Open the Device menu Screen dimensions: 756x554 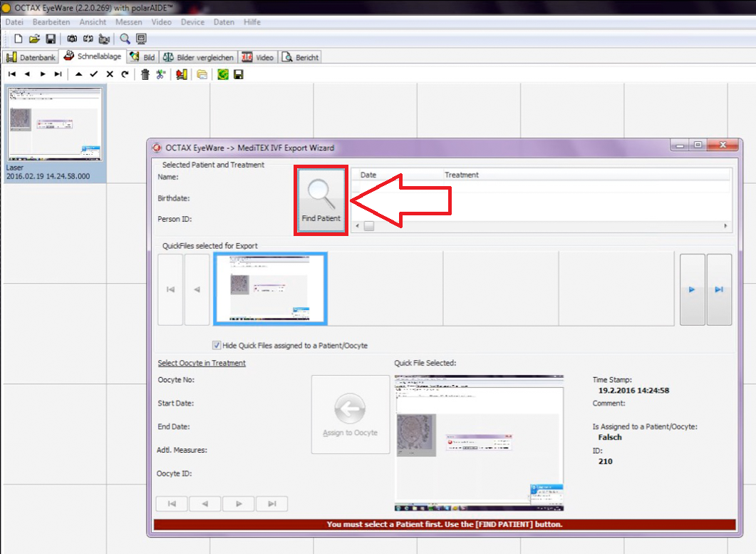pyautogui.click(x=192, y=21)
